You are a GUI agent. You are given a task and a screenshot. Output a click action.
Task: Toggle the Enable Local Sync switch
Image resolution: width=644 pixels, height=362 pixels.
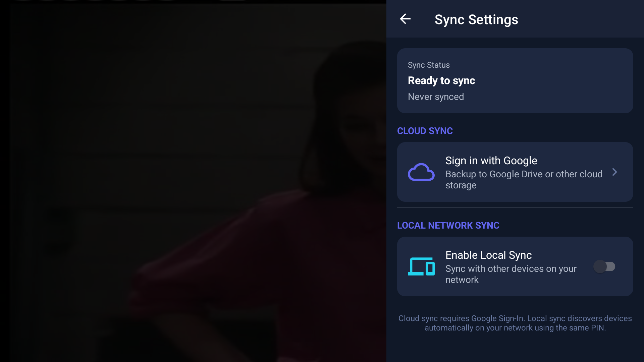604,266
